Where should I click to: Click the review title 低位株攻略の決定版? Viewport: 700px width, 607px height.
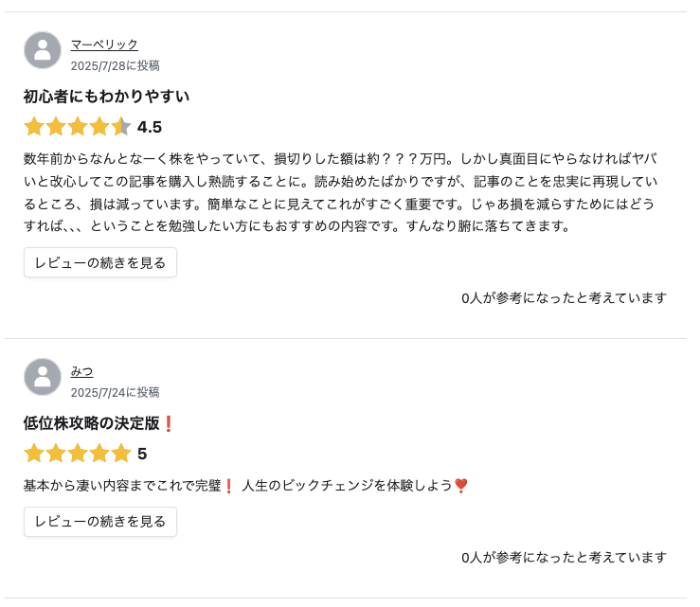point(92,422)
